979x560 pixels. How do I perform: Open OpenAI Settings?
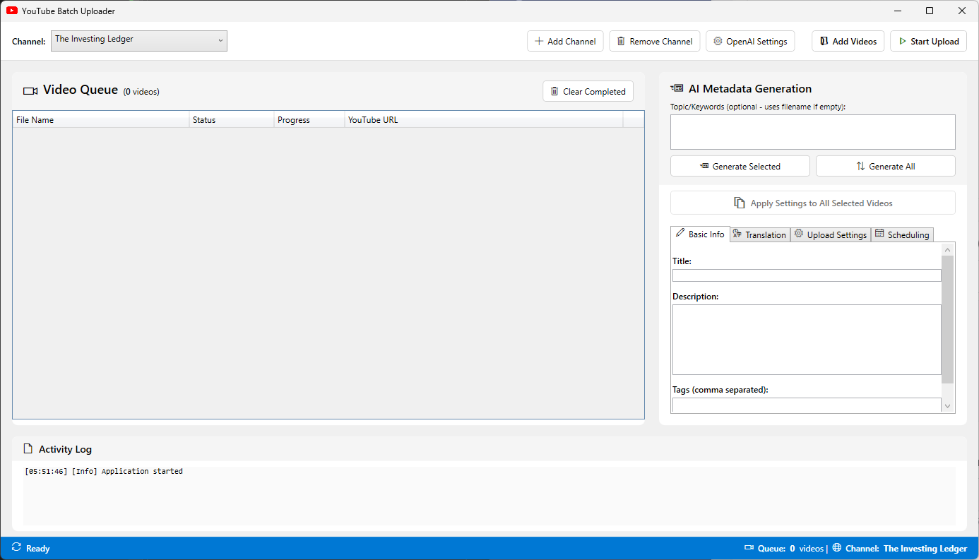[x=750, y=41]
